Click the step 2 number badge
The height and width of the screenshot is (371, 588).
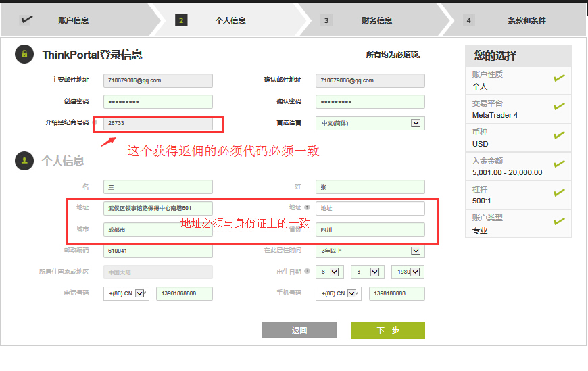tap(181, 20)
